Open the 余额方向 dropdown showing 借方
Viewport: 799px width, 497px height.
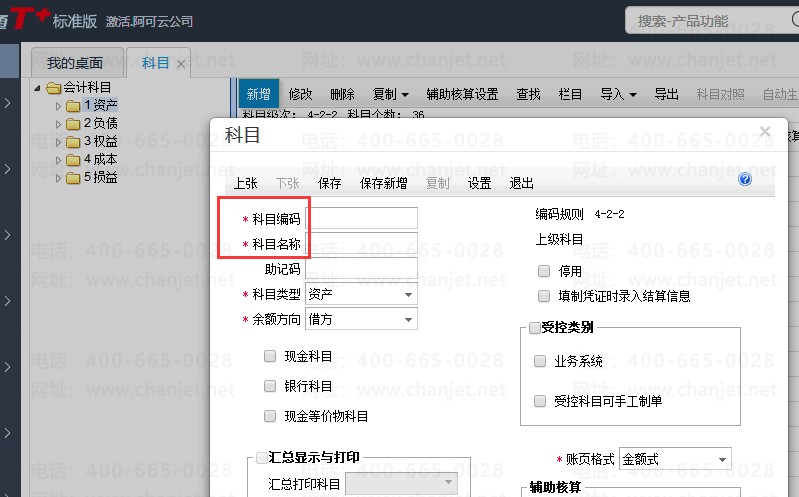click(361, 319)
